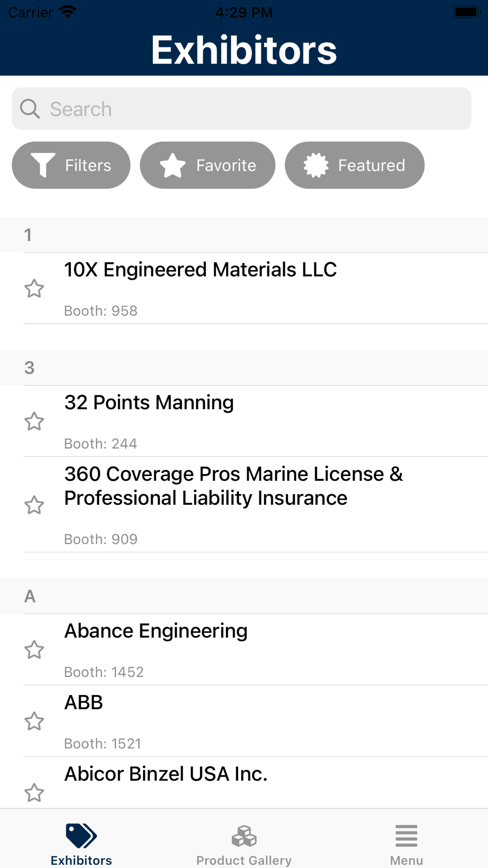Star the 32 Points Manning exhibitor
Image resolution: width=488 pixels, height=868 pixels.
click(x=34, y=421)
